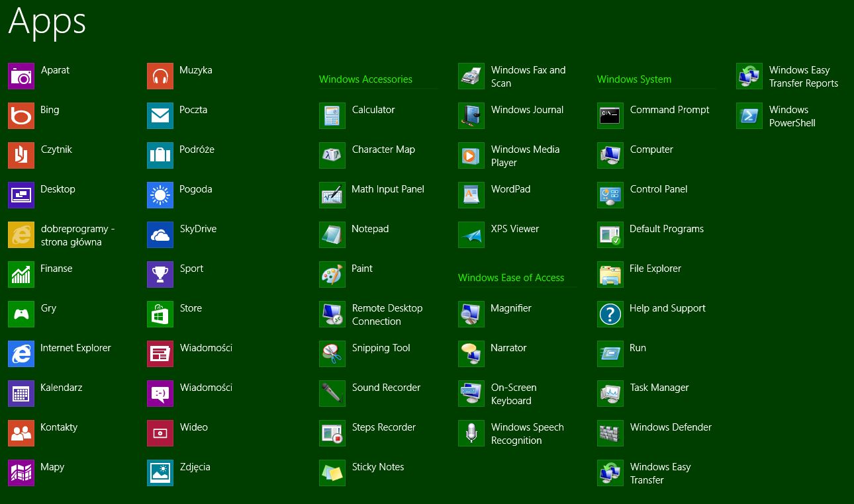This screenshot has width=854, height=504.
Task: Open the Store shopping bag icon
Action: pyautogui.click(x=160, y=314)
